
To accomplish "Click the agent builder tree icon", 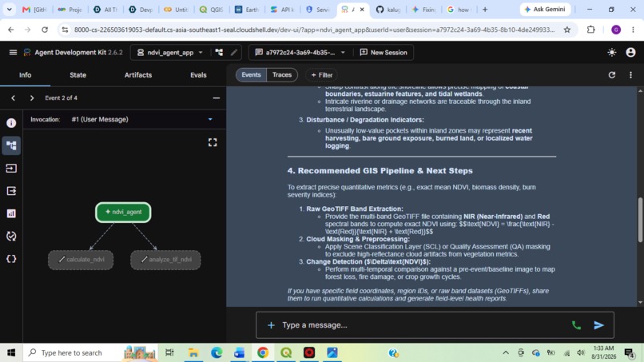I will 219,52.
